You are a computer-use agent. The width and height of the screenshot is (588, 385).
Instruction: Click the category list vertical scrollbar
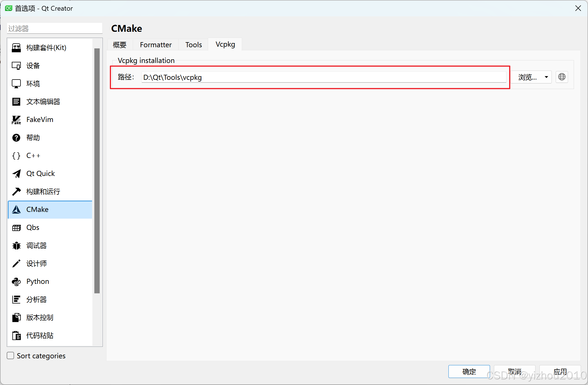pyautogui.click(x=97, y=171)
